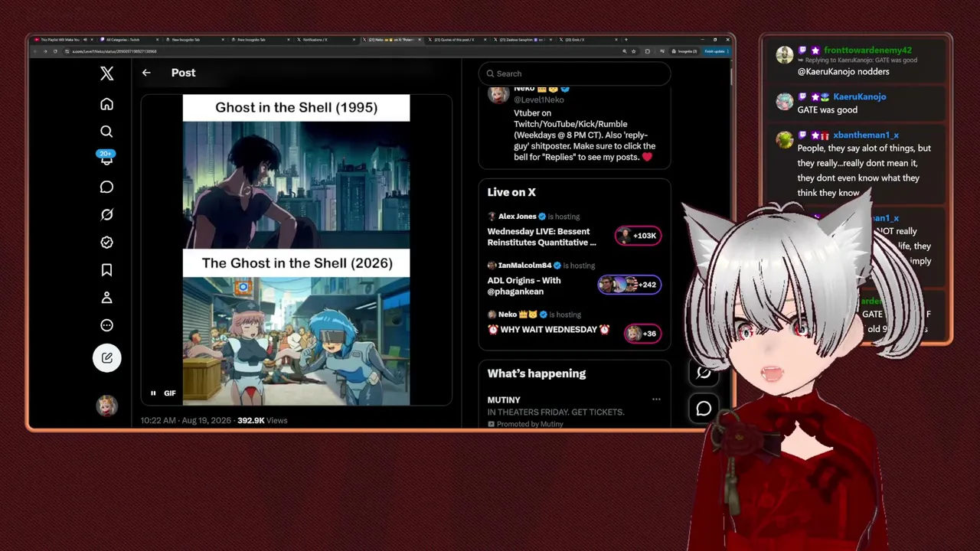The width and height of the screenshot is (980, 551).
Task: Click chat username fronttowardenemy42
Action: 867,51
